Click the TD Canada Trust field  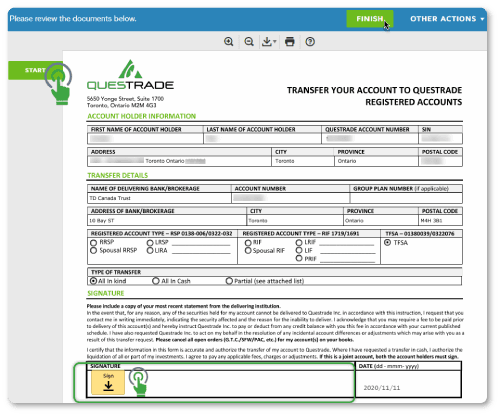tap(159, 198)
